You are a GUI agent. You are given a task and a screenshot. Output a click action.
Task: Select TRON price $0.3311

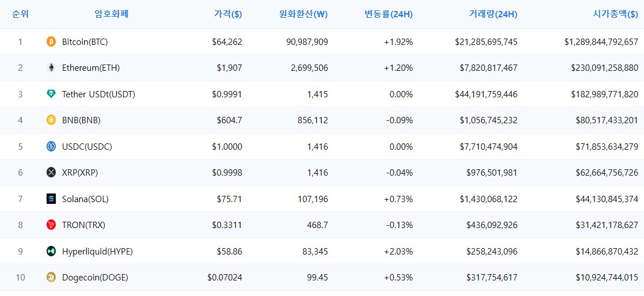[x=227, y=225]
